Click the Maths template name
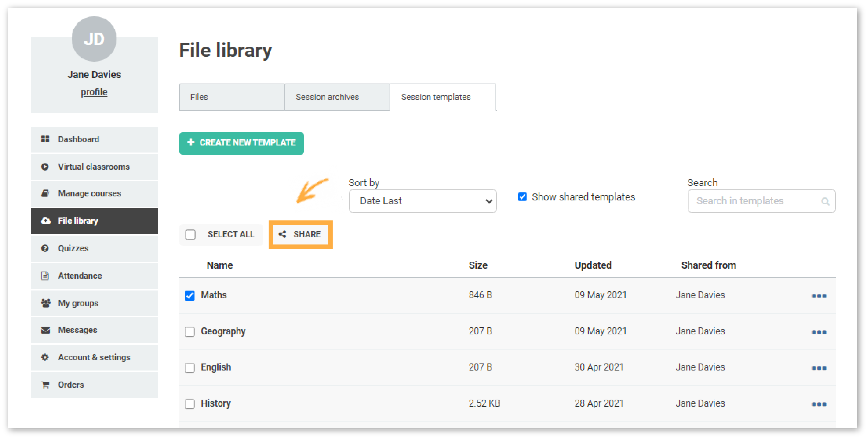Viewport: 868px width, 439px height. pos(214,295)
